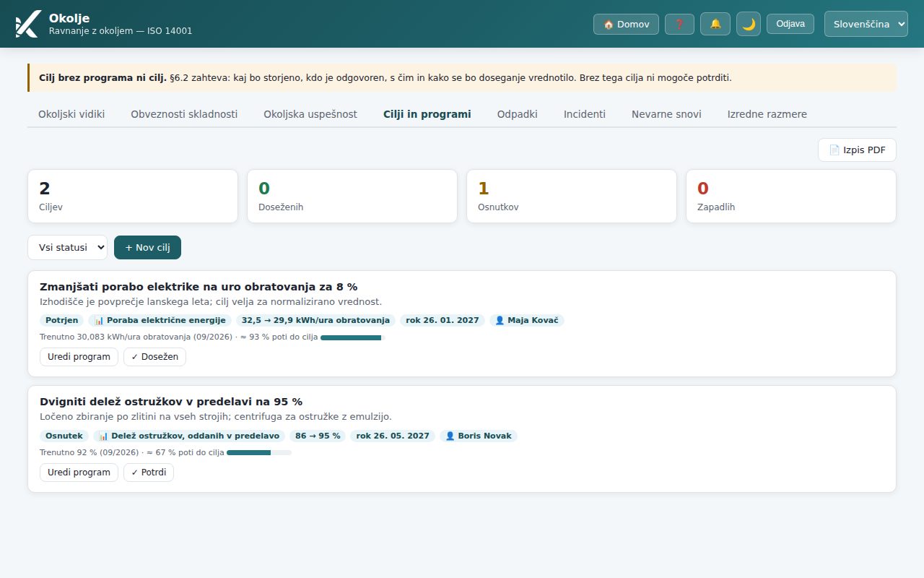Export list with Izpis PDF
This screenshot has width=924, height=578.
[857, 150]
